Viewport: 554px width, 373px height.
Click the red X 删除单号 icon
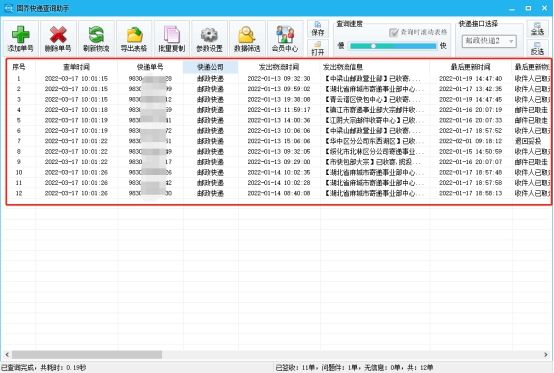coord(58,39)
